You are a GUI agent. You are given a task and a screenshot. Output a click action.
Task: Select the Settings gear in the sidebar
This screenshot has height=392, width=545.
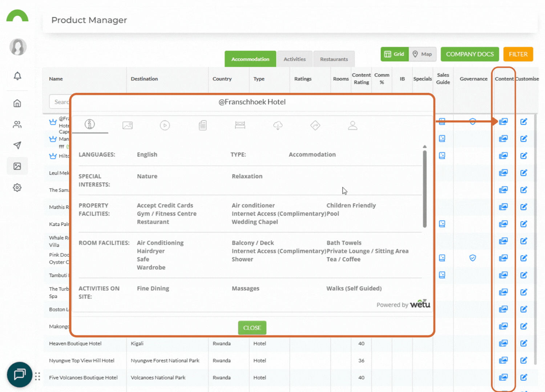[17, 187]
